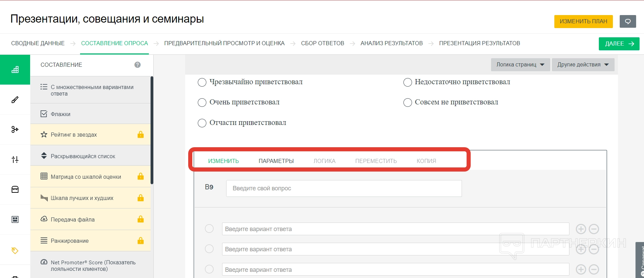Focus the 'Введите свой вопрос' input field

(344, 188)
